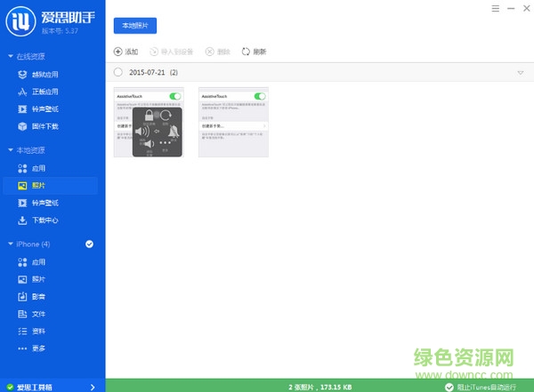Open 正版应用 in the sidebar
The height and width of the screenshot is (392, 534).
click(44, 92)
